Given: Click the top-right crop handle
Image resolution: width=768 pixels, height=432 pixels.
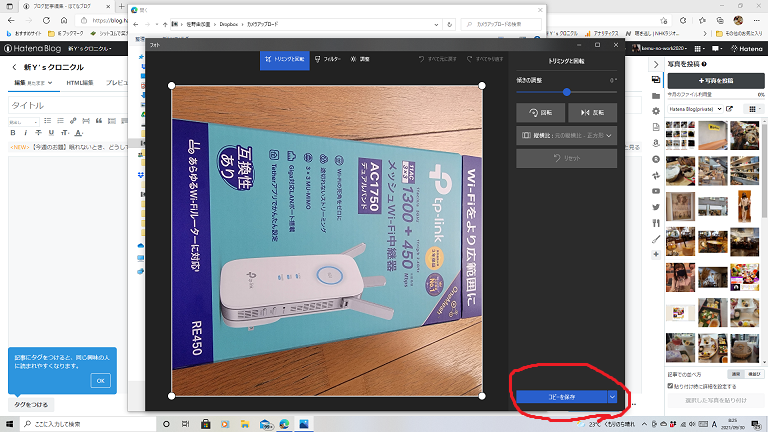Looking at the screenshot, I should pyautogui.click(x=482, y=86).
